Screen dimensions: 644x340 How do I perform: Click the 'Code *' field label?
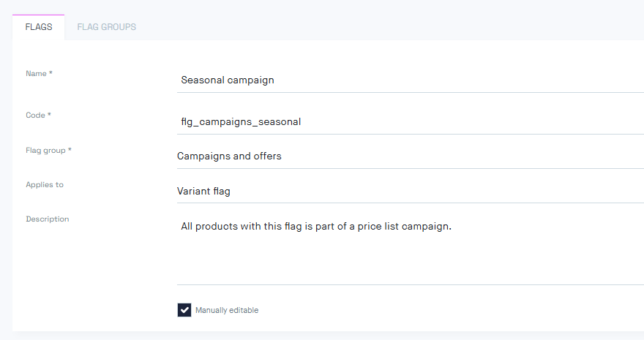pos(38,115)
